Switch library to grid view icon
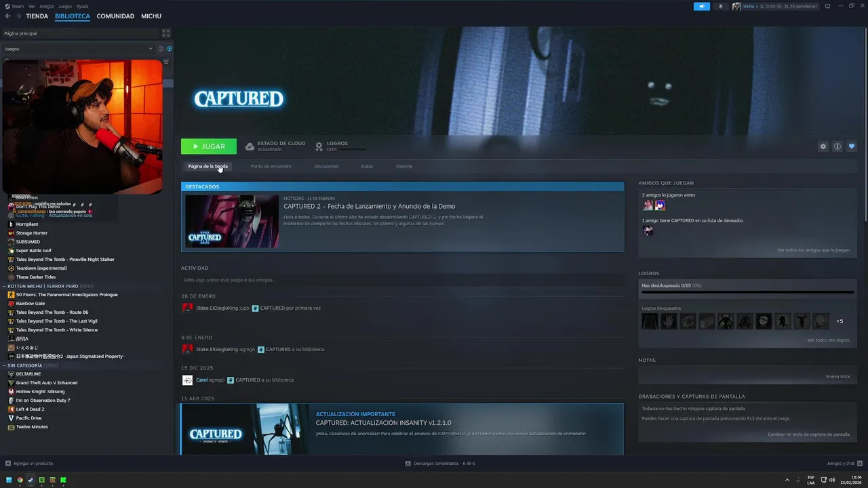The height and width of the screenshot is (488, 868). [x=166, y=33]
